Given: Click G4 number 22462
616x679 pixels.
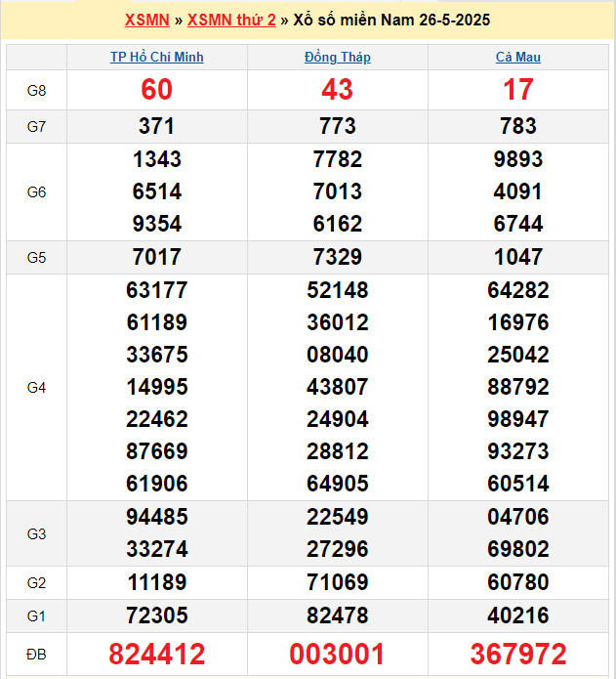Looking at the screenshot, I should coord(157,419).
